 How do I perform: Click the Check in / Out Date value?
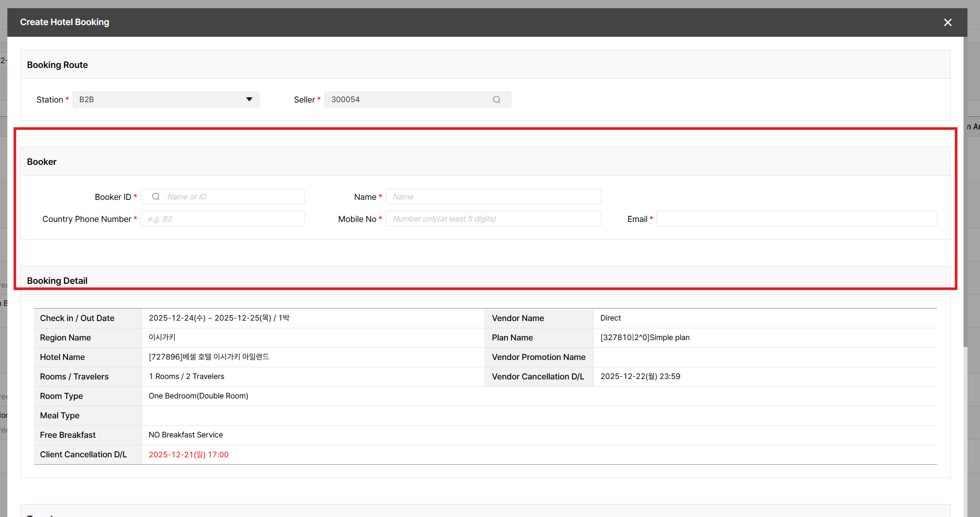[219, 318]
